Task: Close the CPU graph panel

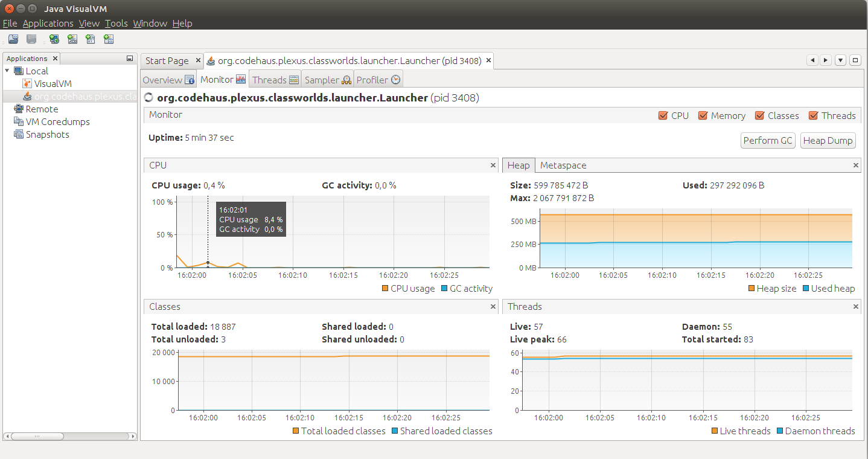Action: (x=493, y=165)
